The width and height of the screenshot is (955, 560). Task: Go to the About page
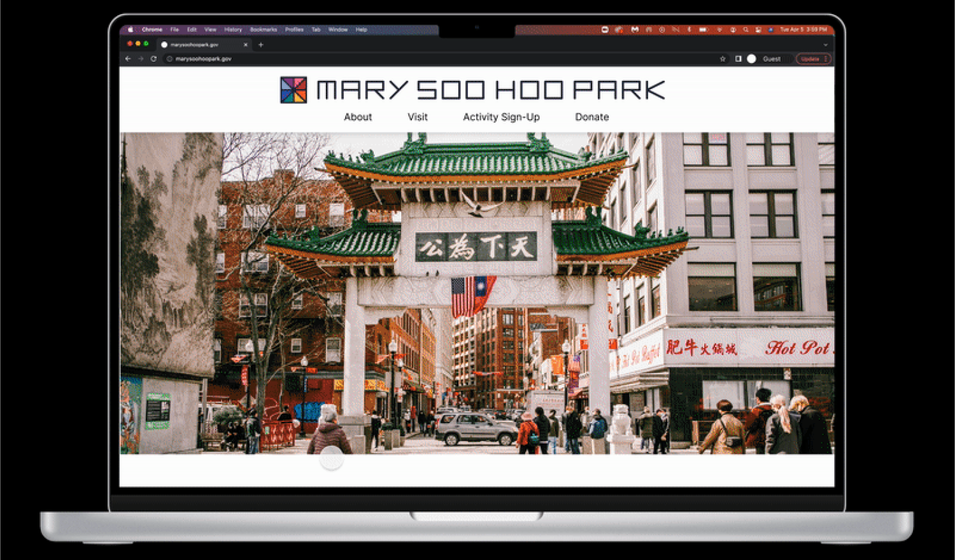[358, 117]
